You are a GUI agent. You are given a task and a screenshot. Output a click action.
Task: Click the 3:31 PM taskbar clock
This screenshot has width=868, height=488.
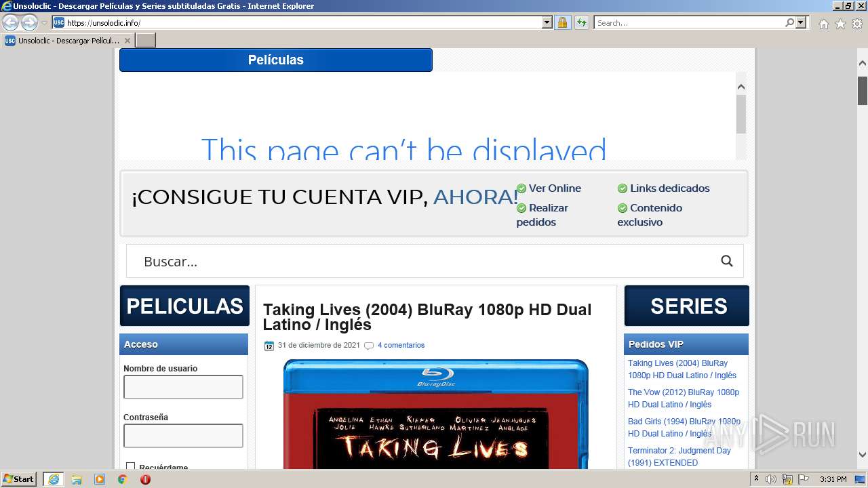833,479
